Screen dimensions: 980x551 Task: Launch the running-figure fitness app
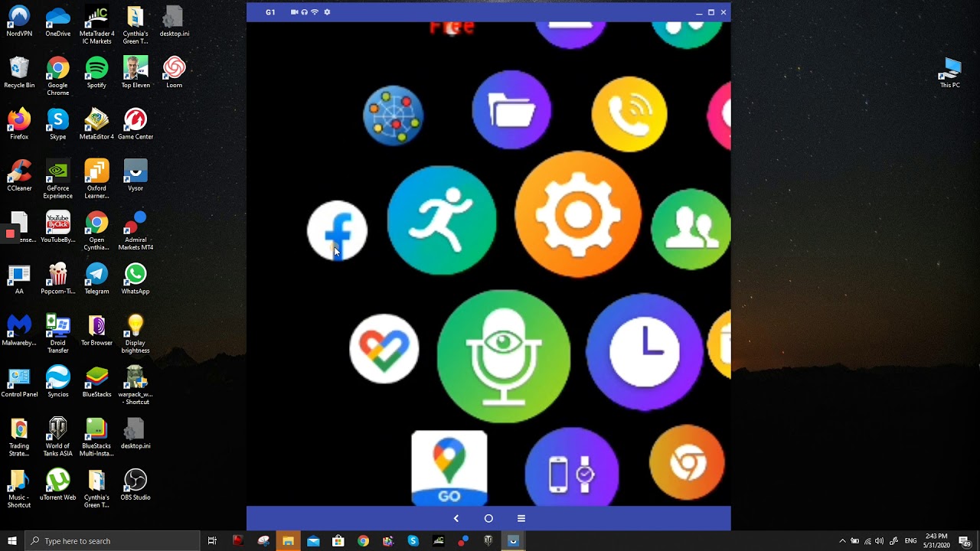coord(442,220)
